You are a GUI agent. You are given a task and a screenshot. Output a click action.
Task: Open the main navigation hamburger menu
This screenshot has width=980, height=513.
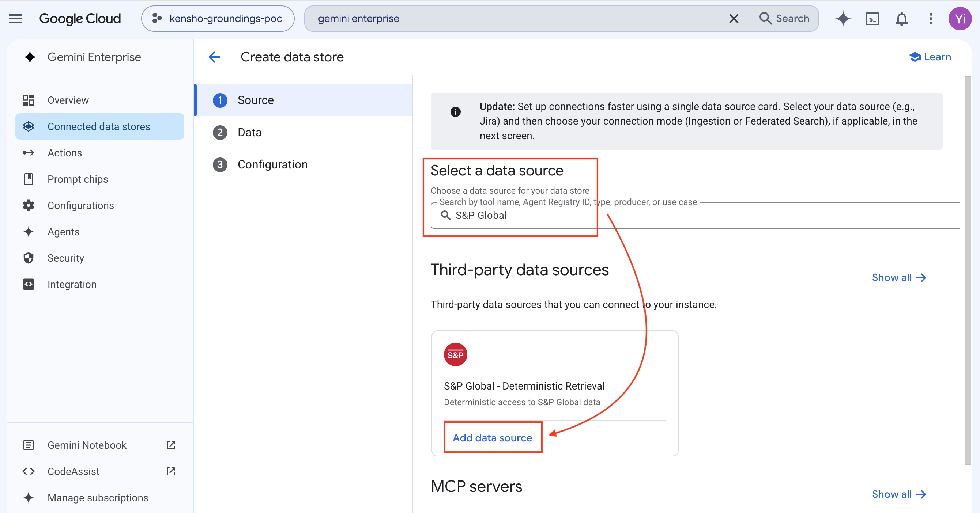click(x=15, y=18)
